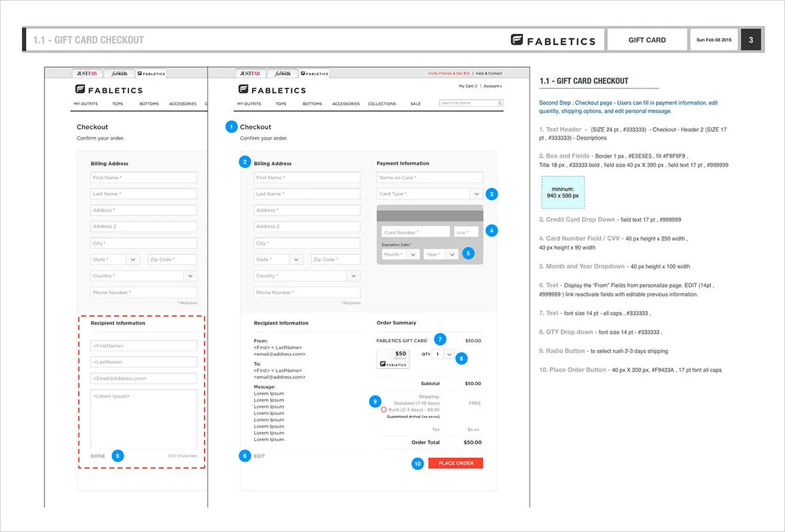Open the My Cart link

pos(468,86)
